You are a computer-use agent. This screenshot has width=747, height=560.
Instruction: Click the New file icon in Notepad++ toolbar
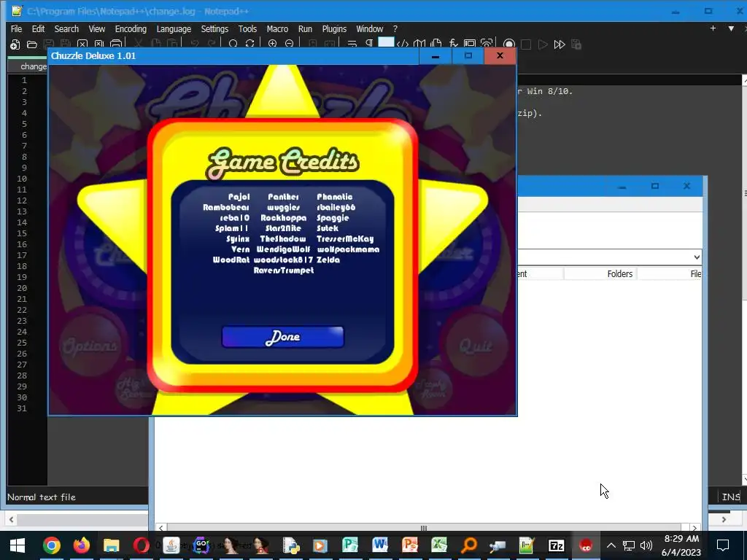click(x=15, y=44)
